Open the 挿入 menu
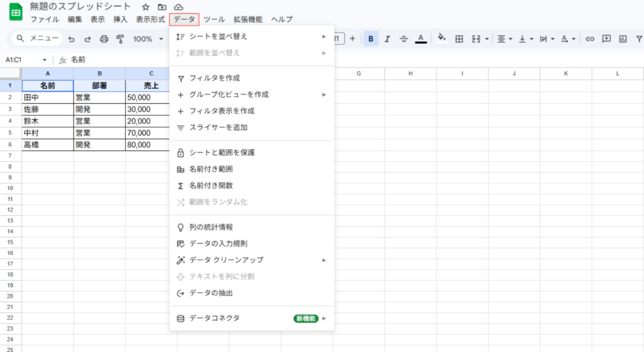This screenshot has width=644, height=352. click(120, 20)
